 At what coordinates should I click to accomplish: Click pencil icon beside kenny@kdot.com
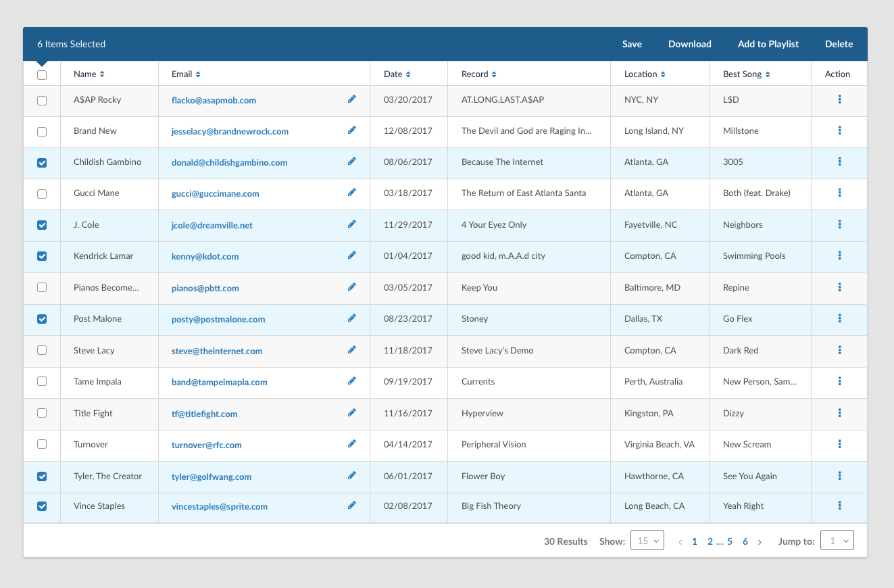[351, 255]
